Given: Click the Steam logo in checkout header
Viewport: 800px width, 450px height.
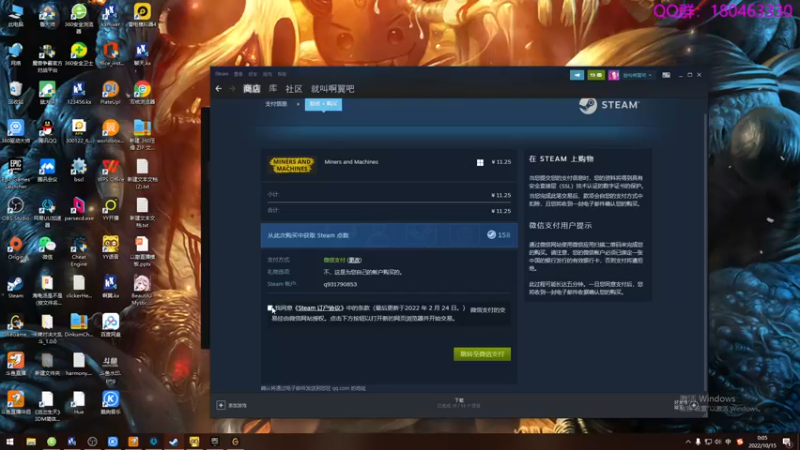Looking at the screenshot, I should click(609, 105).
